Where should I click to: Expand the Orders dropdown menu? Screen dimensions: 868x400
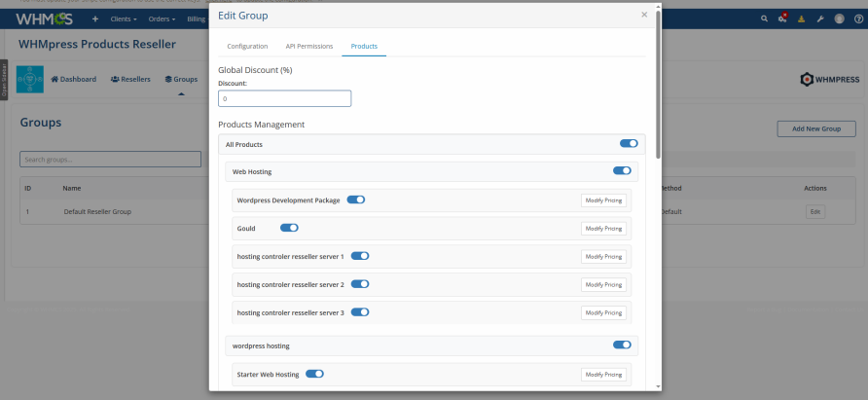[x=162, y=18]
